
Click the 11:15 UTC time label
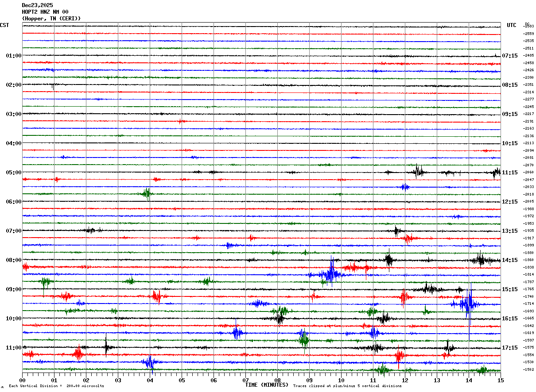click(x=510, y=173)
